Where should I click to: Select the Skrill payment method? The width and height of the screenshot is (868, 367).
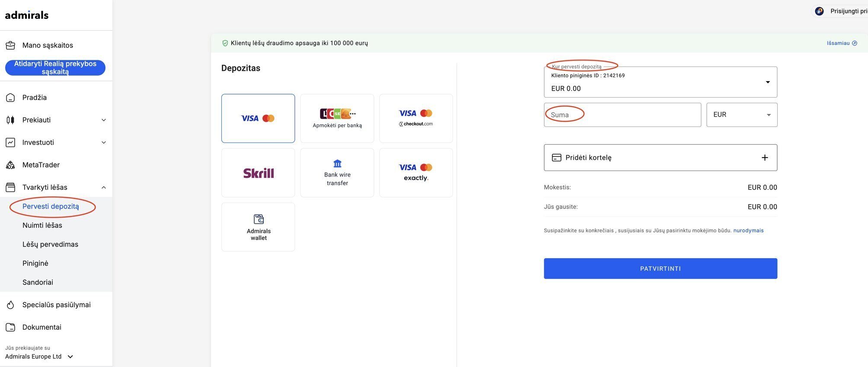258,173
